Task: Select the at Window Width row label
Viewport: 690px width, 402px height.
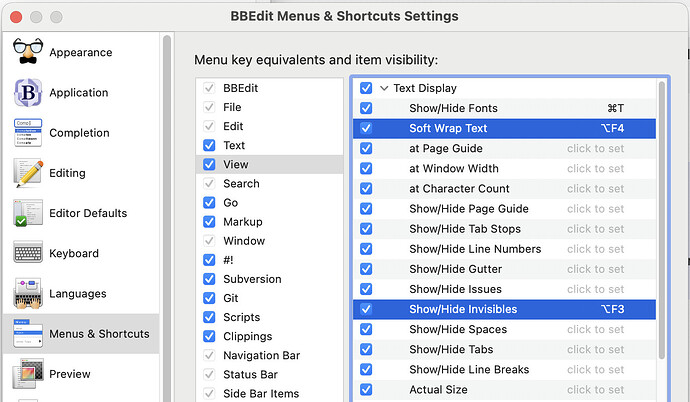Action: pyautogui.click(x=454, y=168)
